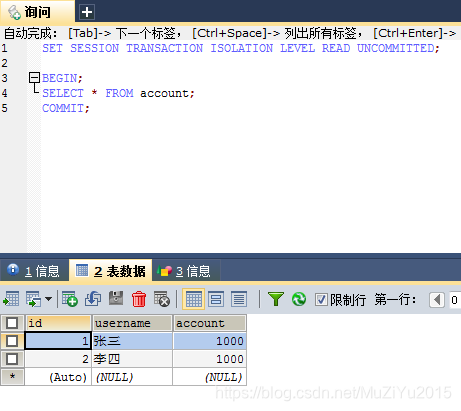Select the id cell with value 1
The width and height of the screenshot is (461, 411).
(58, 341)
